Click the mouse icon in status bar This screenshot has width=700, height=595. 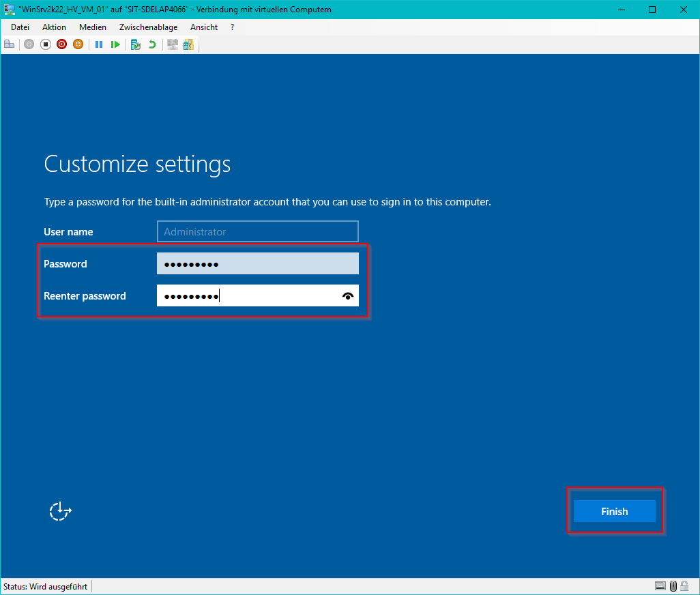[673, 586]
